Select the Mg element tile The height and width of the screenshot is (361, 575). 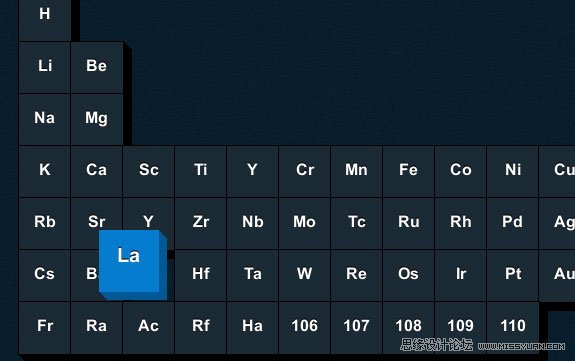tap(97, 119)
